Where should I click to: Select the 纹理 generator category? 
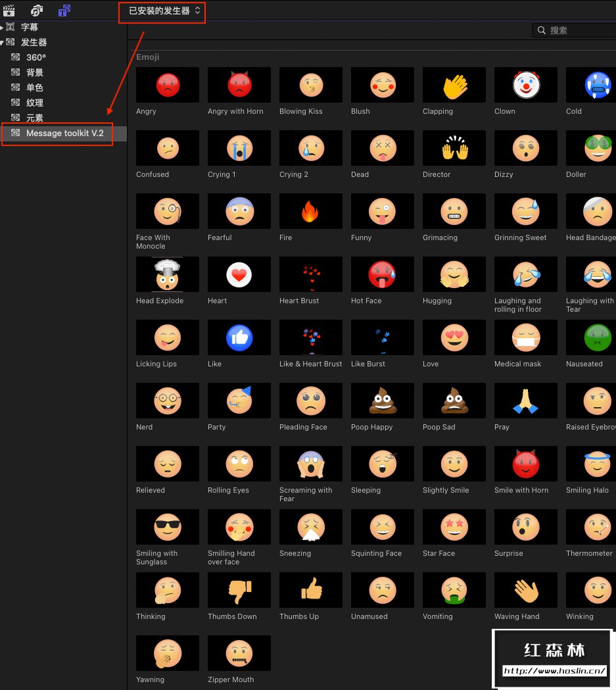34,103
